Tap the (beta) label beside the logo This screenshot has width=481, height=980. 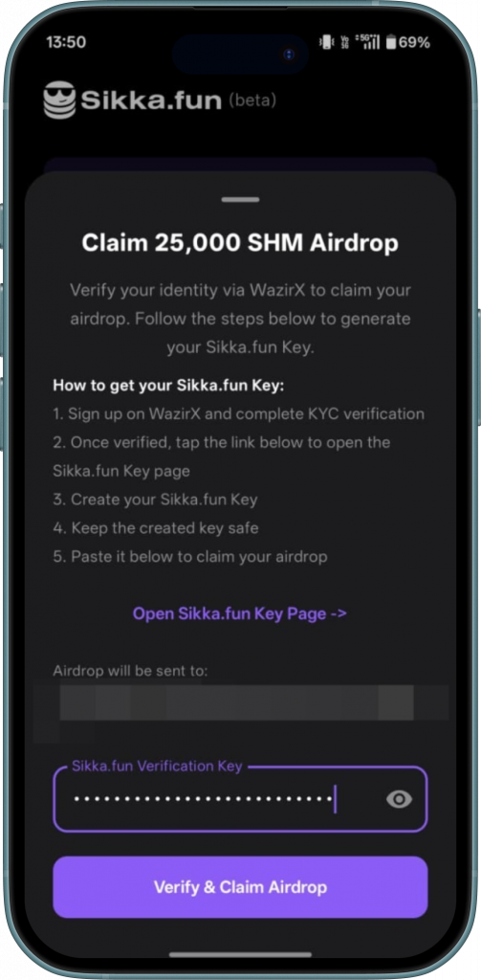(x=252, y=100)
